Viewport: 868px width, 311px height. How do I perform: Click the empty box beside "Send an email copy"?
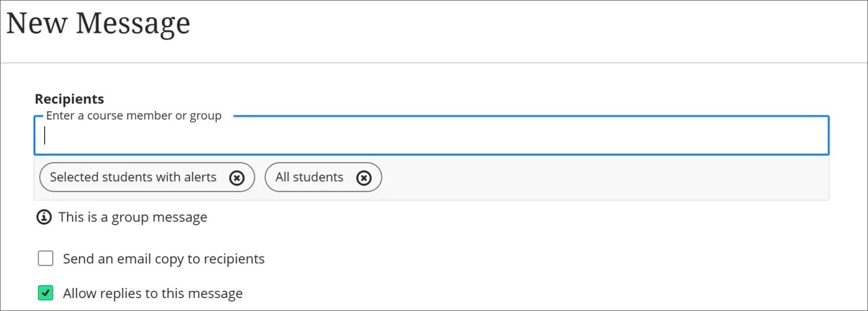pos(45,259)
